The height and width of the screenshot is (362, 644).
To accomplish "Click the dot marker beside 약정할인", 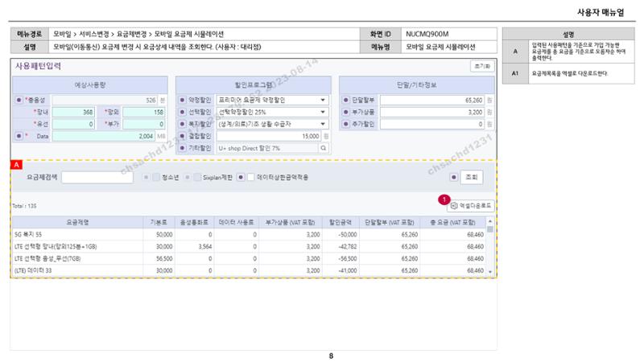I will coord(183,100).
